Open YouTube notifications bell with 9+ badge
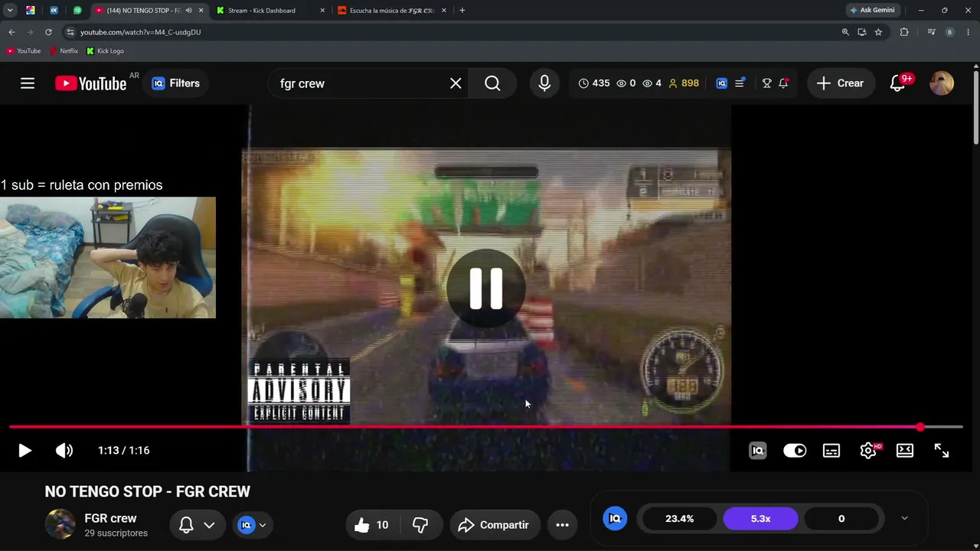This screenshot has width=980, height=551. click(898, 83)
